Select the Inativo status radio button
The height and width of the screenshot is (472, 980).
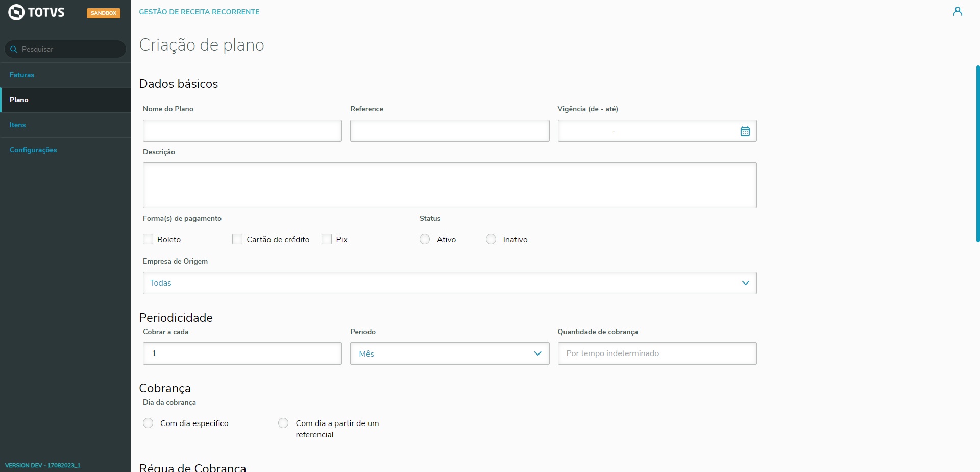(491, 239)
